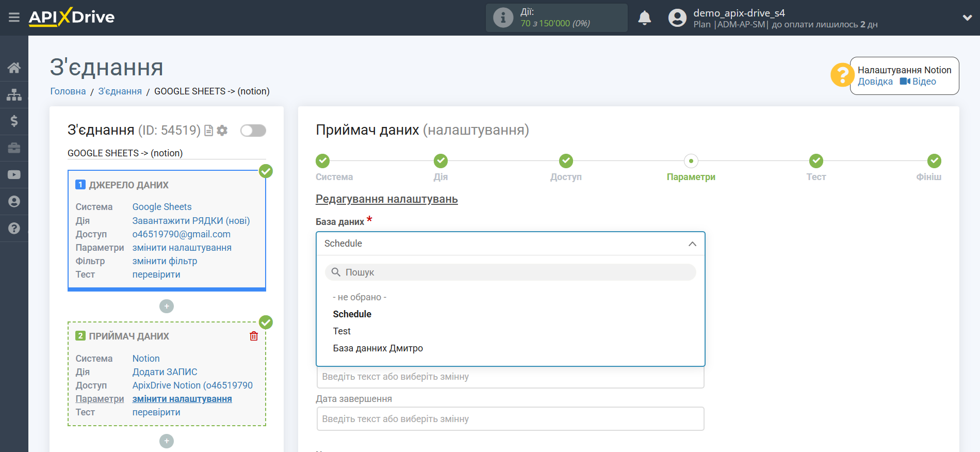
Task: Open the home sidebar icon
Action: pyautogui.click(x=14, y=68)
